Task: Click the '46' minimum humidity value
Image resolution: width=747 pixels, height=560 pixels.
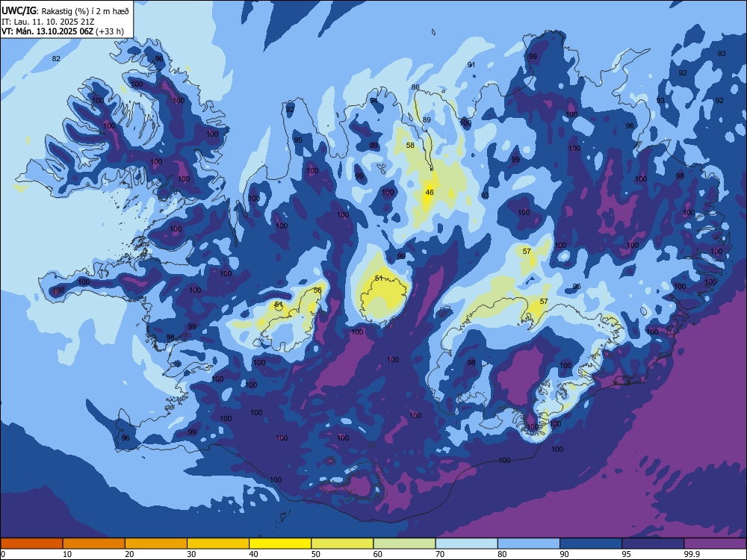Action: coord(430,193)
